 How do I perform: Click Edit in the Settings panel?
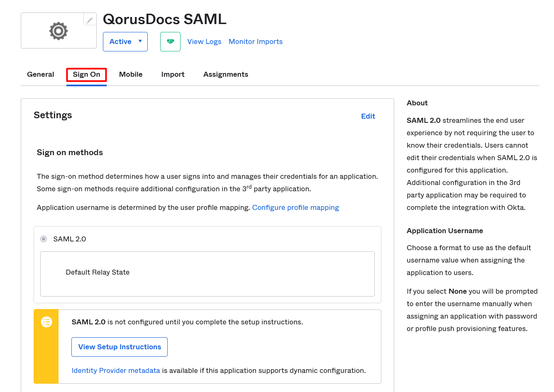click(368, 116)
